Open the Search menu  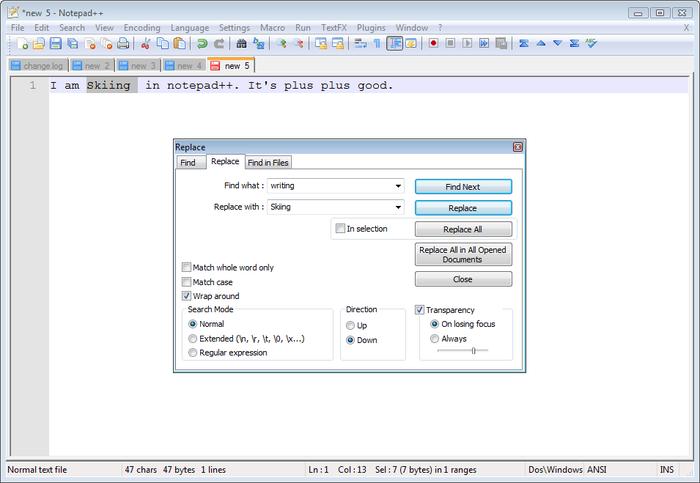72,28
